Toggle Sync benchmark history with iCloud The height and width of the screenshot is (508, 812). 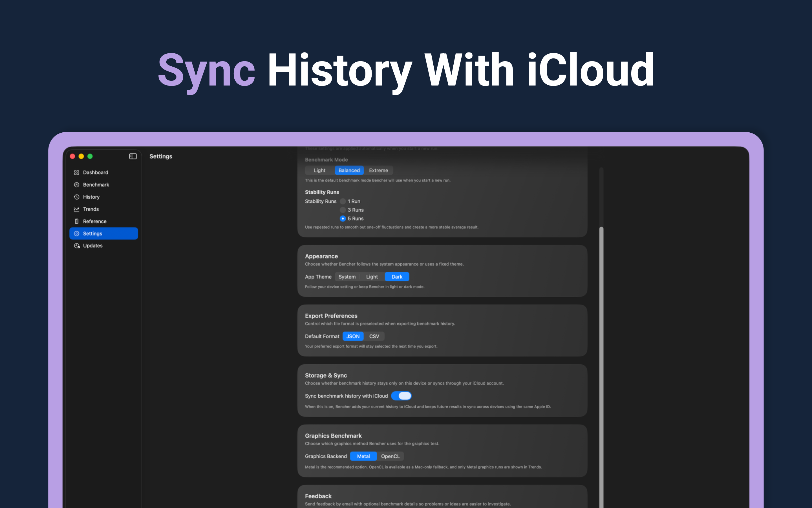401,396
